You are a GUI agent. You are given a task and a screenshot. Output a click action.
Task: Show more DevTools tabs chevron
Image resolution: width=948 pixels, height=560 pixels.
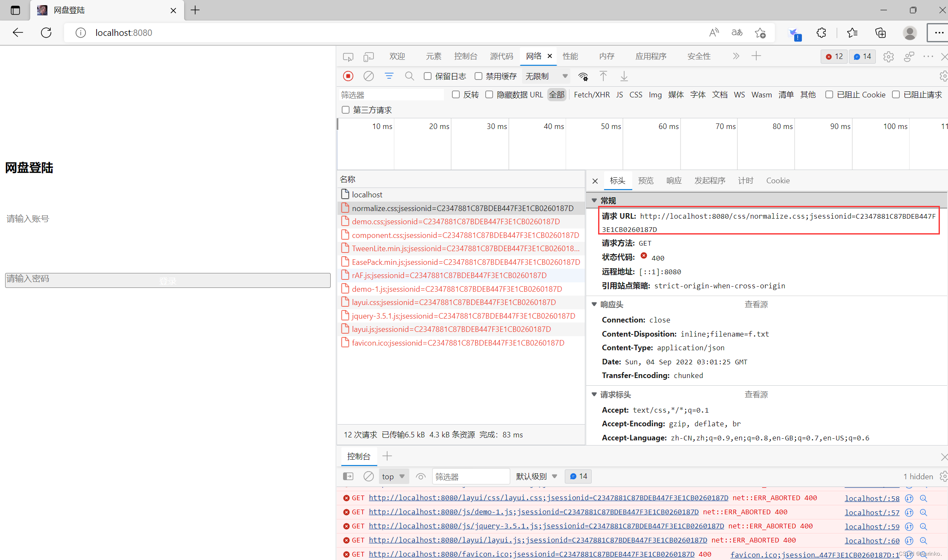pyautogui.click(x=736, y=56)
